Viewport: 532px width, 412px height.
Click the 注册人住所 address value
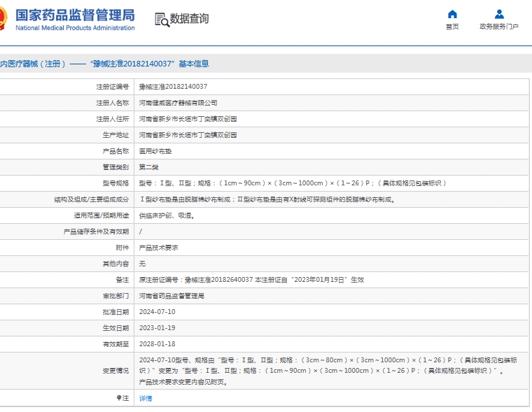(188, 119)
